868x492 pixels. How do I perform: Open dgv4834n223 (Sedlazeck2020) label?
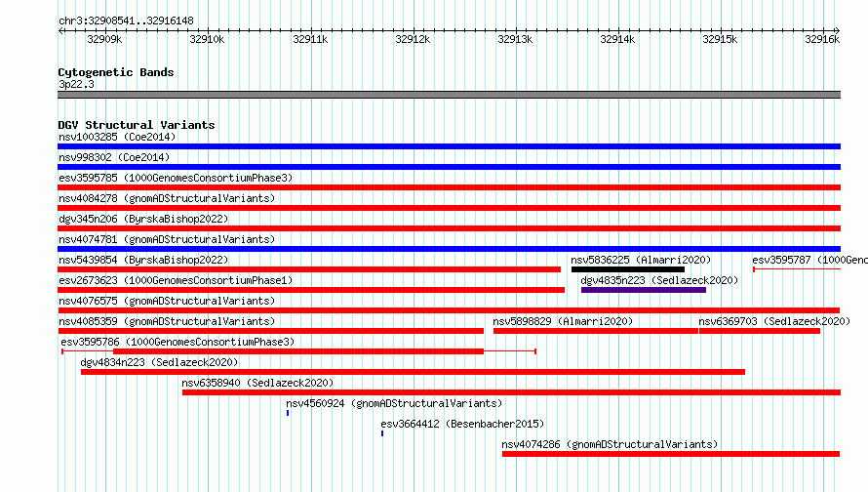159,362
